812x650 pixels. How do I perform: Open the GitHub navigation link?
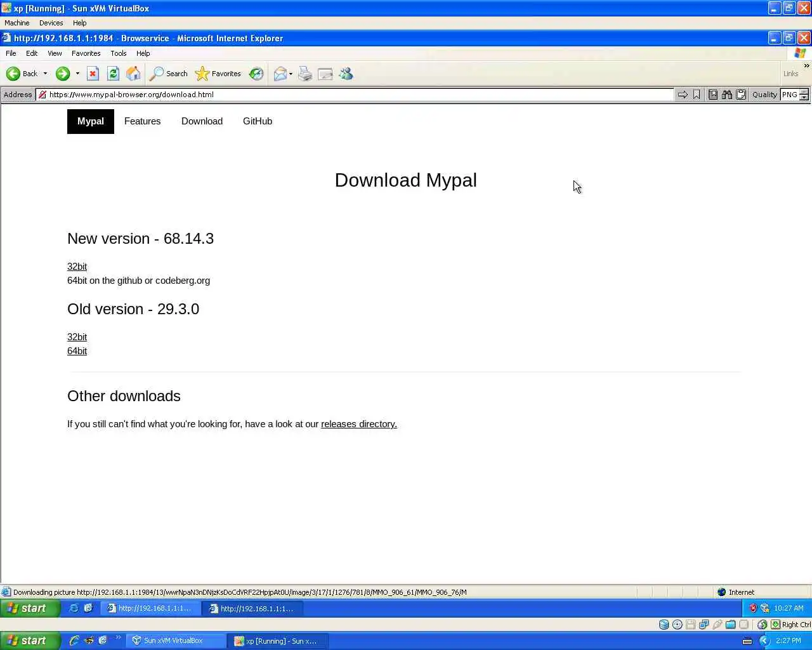click(x=258, y=121)
